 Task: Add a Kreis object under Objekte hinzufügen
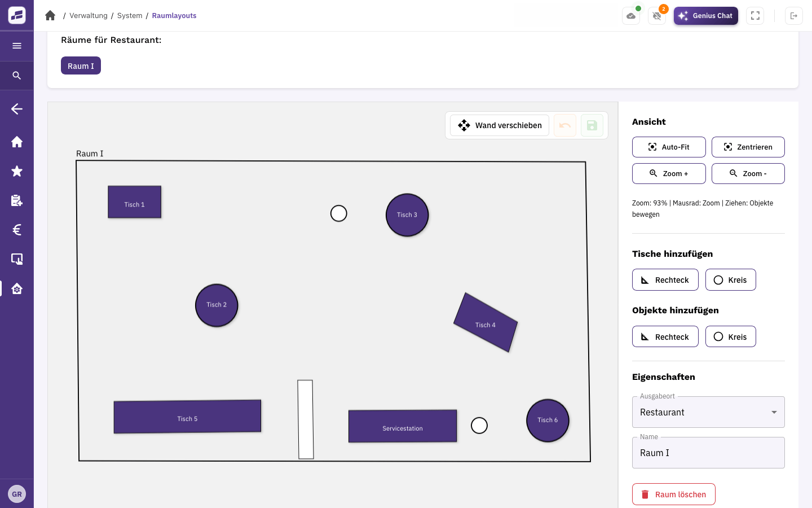(731, 336)
